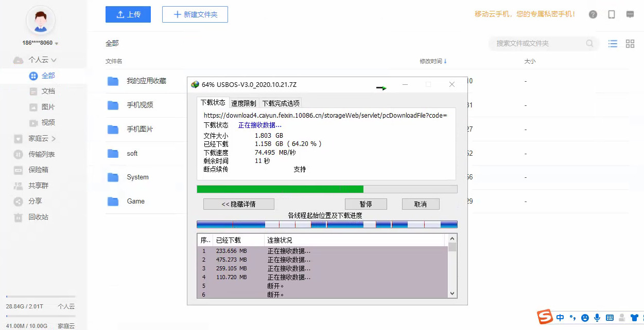The width and height of the screenshot is (644, 330).
Task: Click the download URL text
Action: click(325, 116)
